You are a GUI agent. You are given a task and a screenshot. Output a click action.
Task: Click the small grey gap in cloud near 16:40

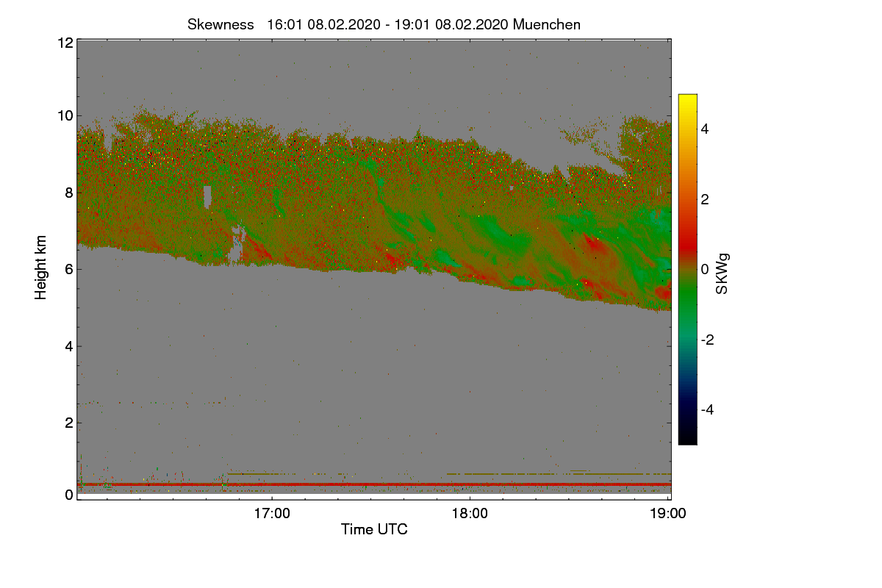tap(207, 196)
